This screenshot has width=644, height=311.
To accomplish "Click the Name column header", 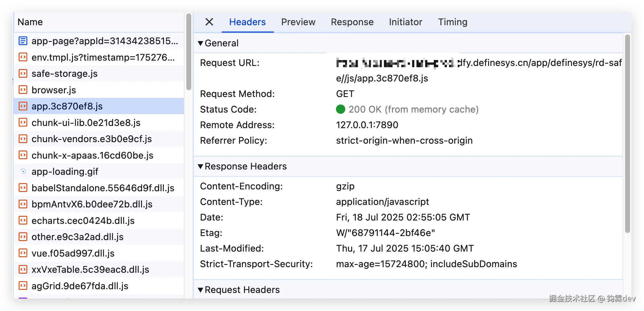I will point(30,22).
